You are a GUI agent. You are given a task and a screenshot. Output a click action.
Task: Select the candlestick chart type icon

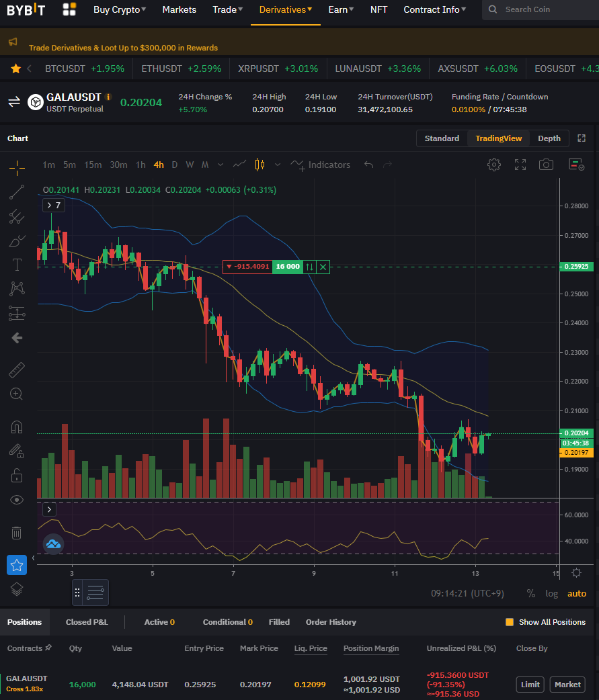(x=259, y=165)
